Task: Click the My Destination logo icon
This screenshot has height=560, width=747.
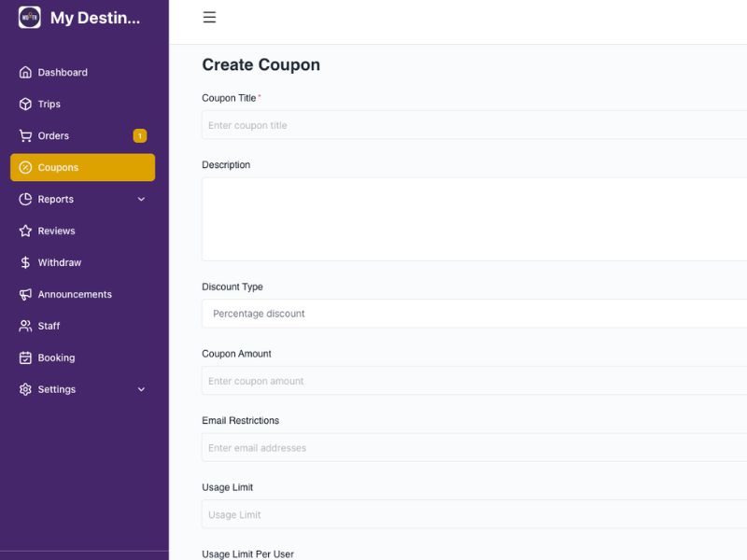Action: click(x=30, y=18)
